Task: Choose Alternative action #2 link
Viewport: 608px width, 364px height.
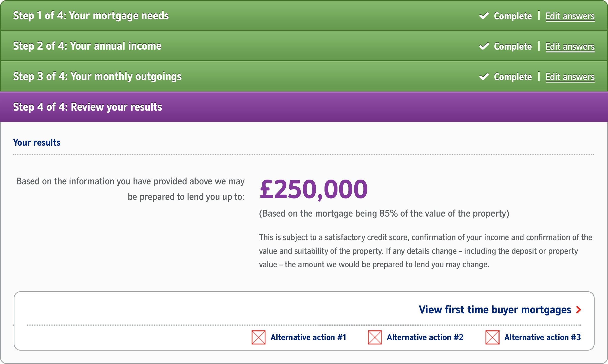Action: point(425,337)
